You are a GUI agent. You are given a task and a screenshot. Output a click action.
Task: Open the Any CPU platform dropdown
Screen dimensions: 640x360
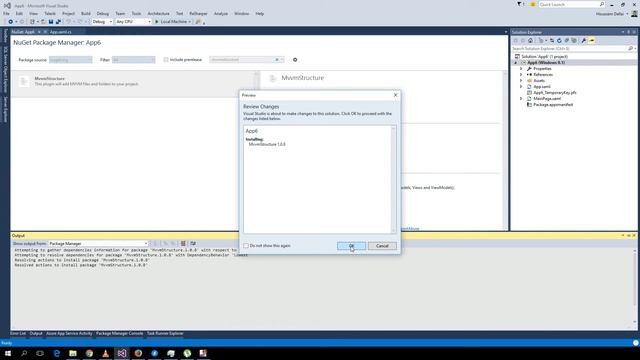(x=133, y=22)
